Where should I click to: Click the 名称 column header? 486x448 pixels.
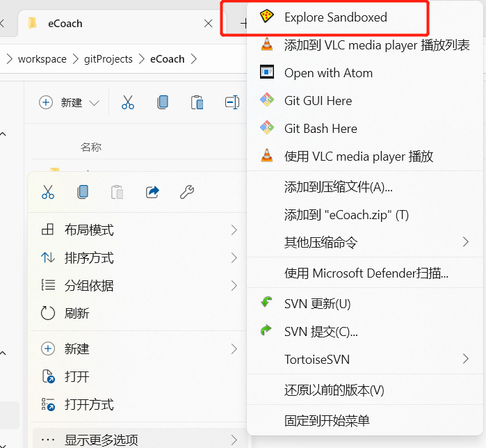[x=91, y=147]
